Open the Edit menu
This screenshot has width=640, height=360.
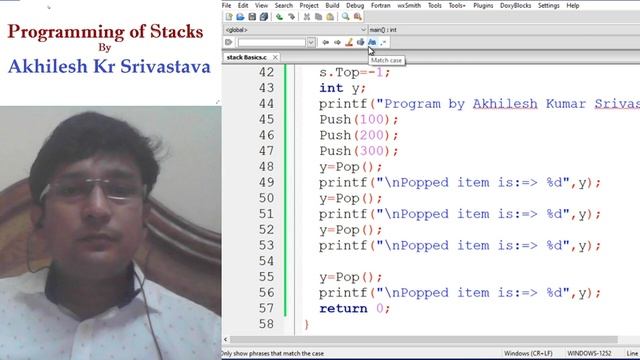pyautogui.click(x=243, y=6)
